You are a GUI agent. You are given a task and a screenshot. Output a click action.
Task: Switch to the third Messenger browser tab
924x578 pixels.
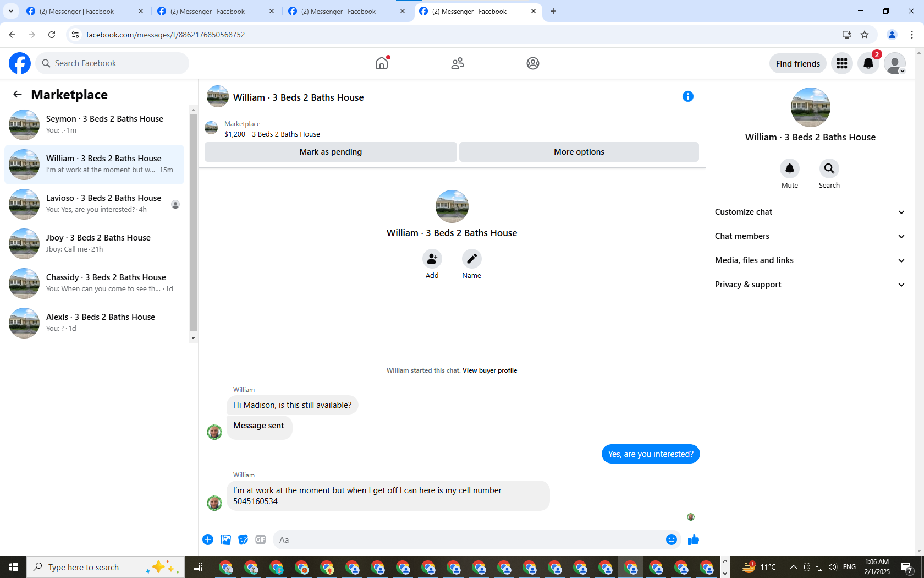click(x=346, y=11)
